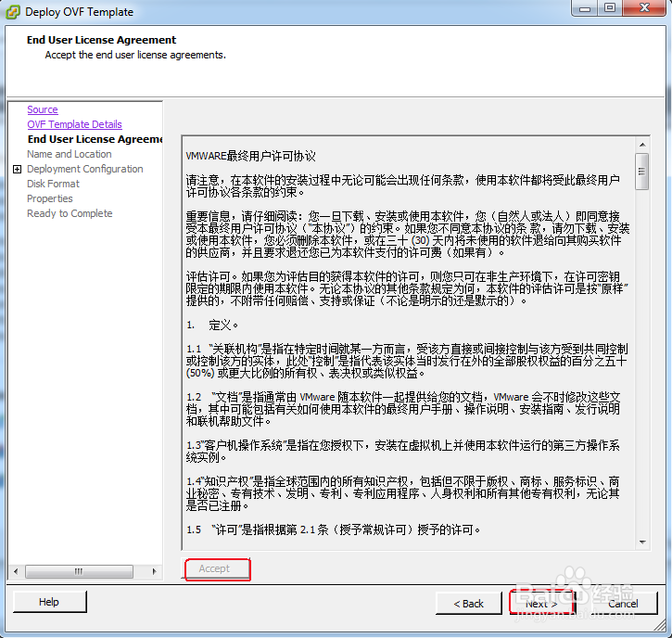
Task: Select the Disk Format step
Action: pyautogui.click(x=53, y=184)
